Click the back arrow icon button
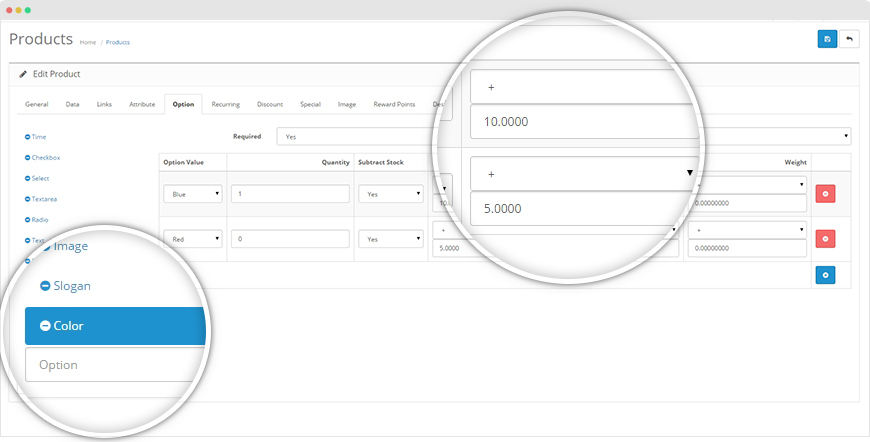 pos(849,39)
